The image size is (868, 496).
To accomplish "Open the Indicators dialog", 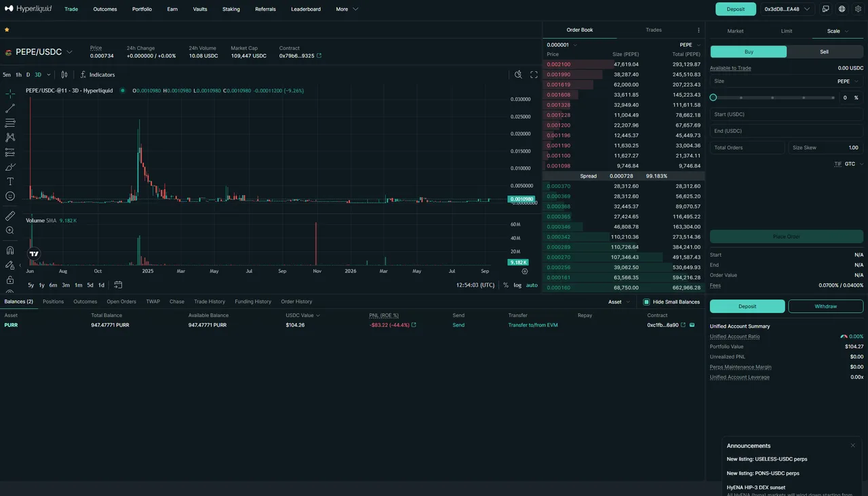I will (x=98, y=75).
